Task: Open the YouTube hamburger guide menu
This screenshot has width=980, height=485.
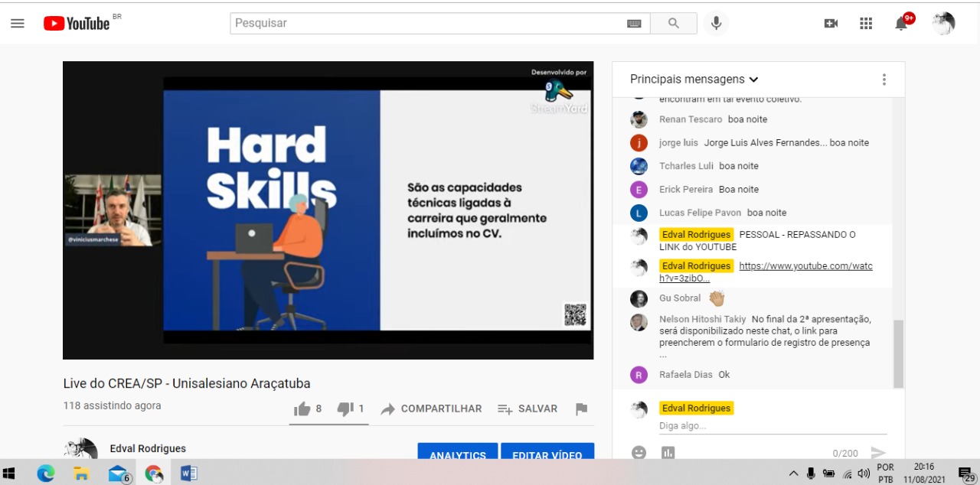Action: (18, 23)
